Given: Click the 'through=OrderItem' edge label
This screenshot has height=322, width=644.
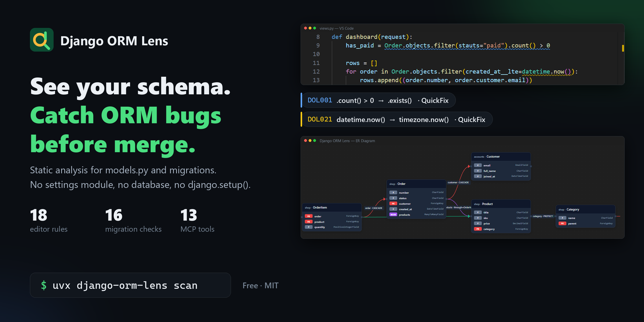Looking at the screenshot, I should (x=458, y=208).
